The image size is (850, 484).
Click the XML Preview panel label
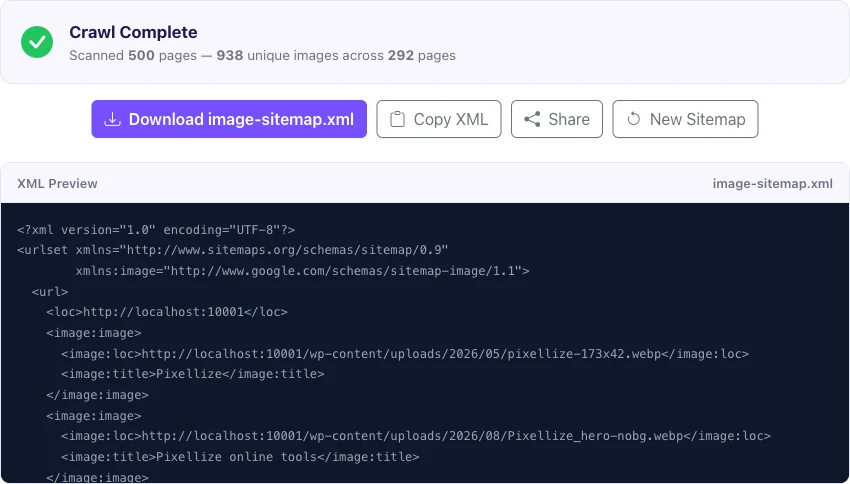57,184
